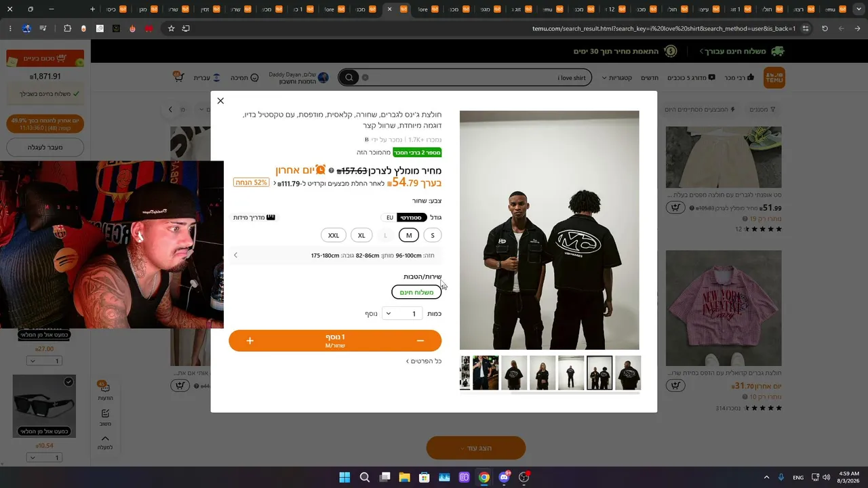Click the למעלה back-to-top arrow
868x488 pixels.
pos(105,443)
